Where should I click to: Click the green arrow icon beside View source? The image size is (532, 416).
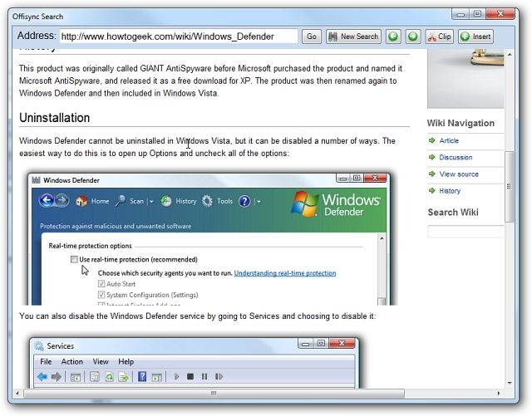(x=432, y=174)
